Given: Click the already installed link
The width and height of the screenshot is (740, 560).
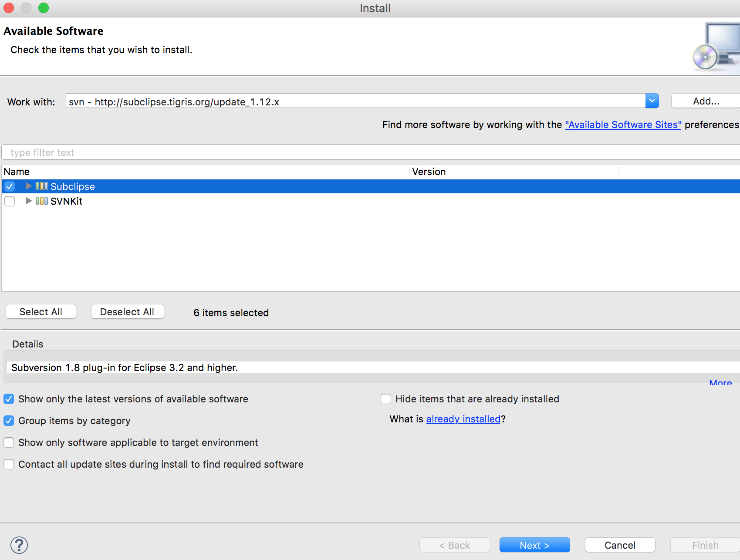Looking at the screenshot, I should tap(463, 419).
